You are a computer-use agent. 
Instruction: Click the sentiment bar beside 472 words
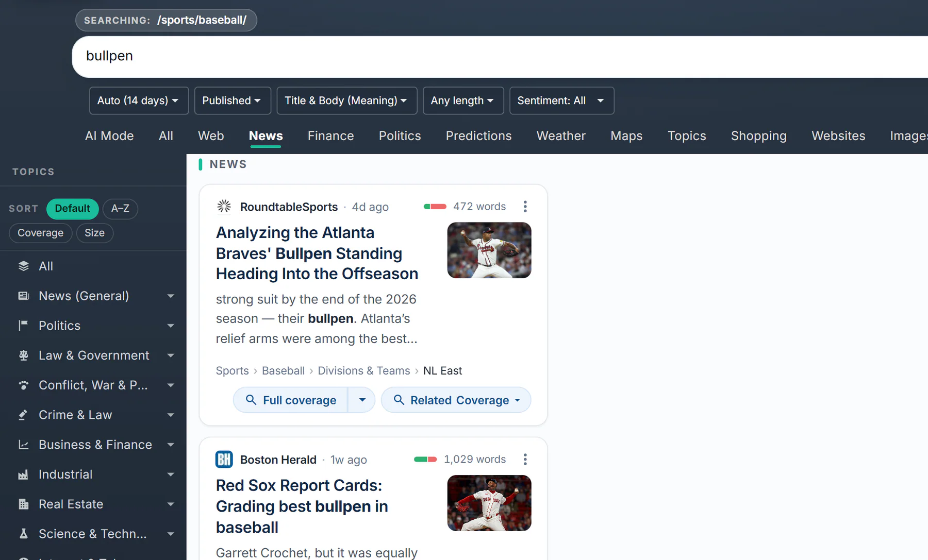coord(435,207)
